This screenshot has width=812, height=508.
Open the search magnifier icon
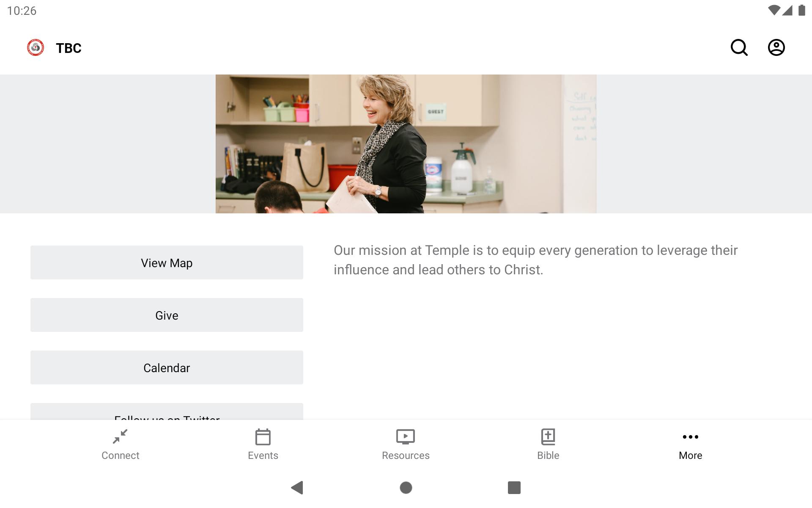(739, 47)
